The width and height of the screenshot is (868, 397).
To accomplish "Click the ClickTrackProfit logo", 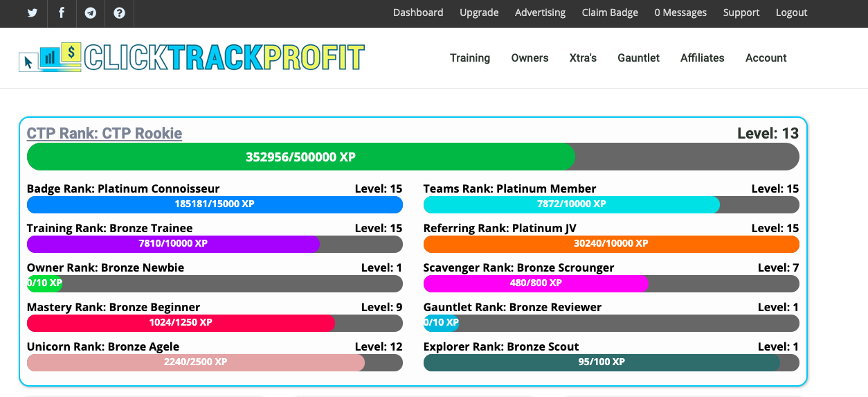I will click(192, 58).
